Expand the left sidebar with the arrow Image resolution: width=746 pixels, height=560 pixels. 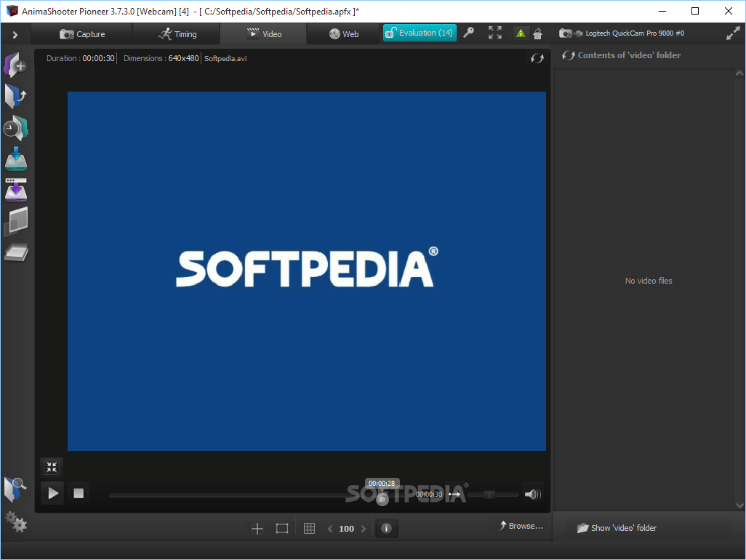(x=15, y=34)
